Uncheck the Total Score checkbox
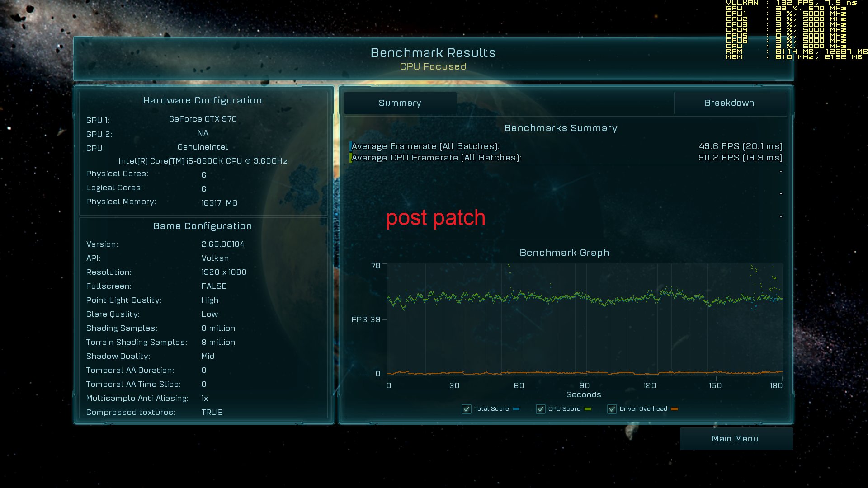The image size is (868, 488). coord(467,409)
